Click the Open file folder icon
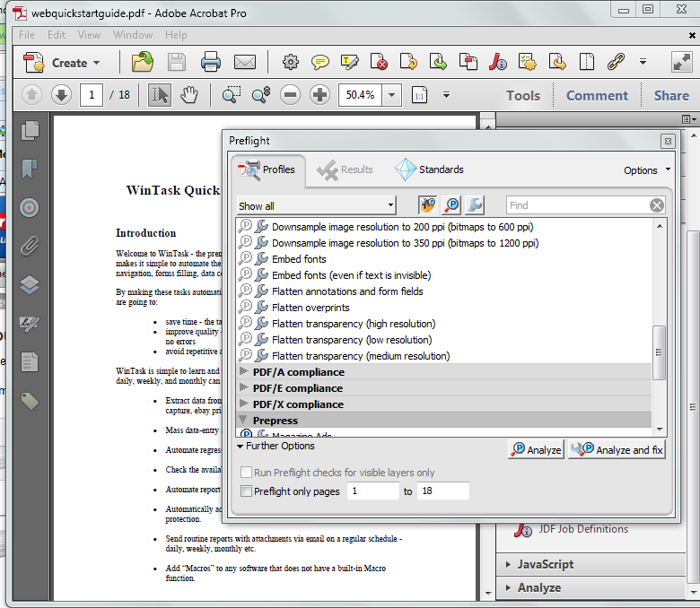This screenshot has width=700, height=608. (x=143, y=62)
